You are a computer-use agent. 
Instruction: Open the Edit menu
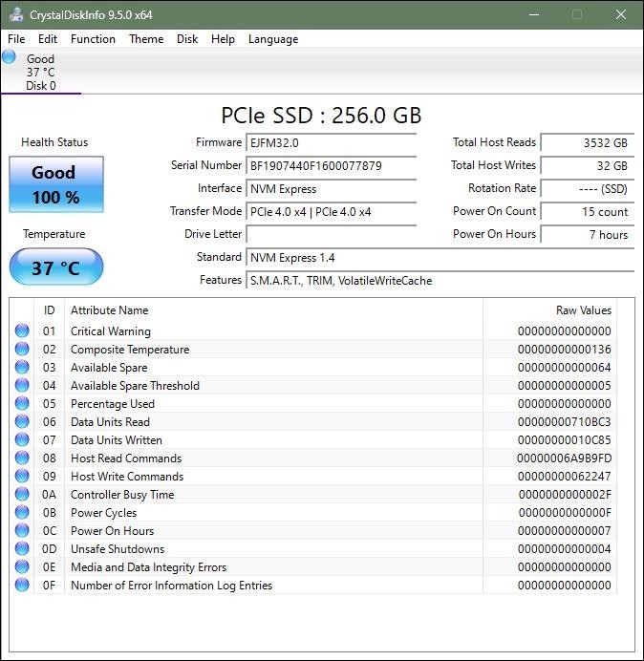[x=47, y=39]
